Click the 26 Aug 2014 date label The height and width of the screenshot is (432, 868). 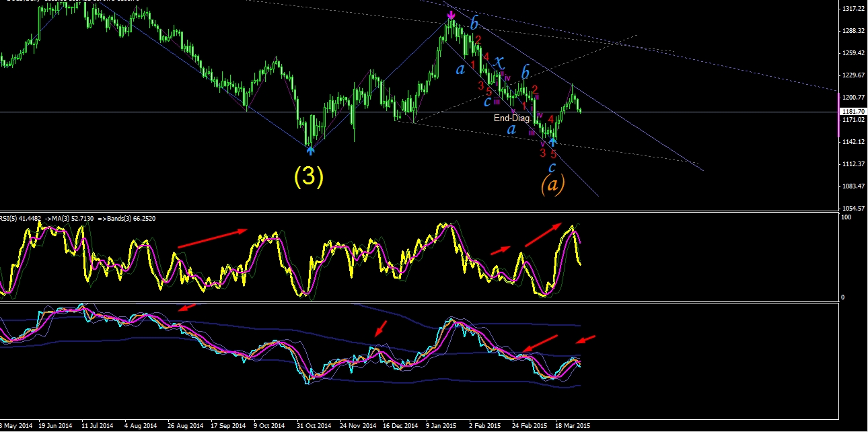click(186, 426)
